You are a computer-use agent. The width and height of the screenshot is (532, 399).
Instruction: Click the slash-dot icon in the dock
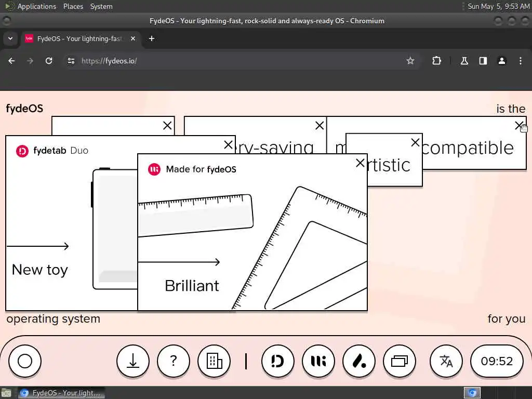click(359, 361)
